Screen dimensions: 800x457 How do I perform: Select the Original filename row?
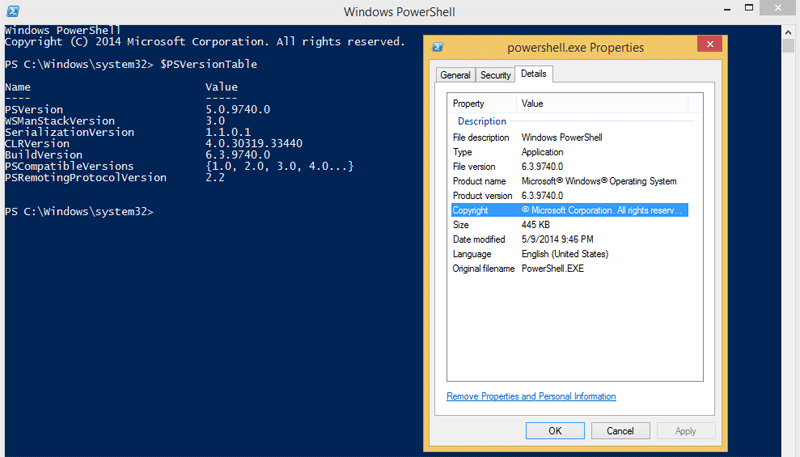[x=569, y=268]
